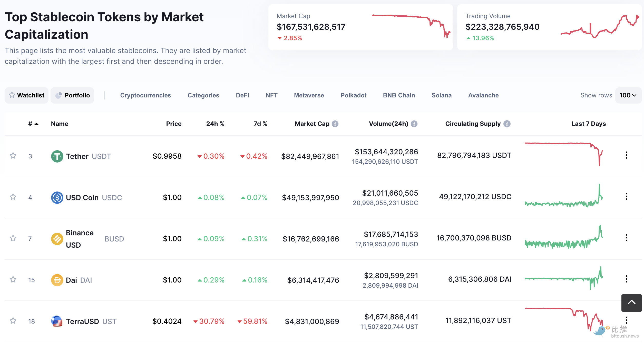Open Tether 7-day price chart
Image resolution: width=644 pixels, height=343 pixels.
point(564,154)
